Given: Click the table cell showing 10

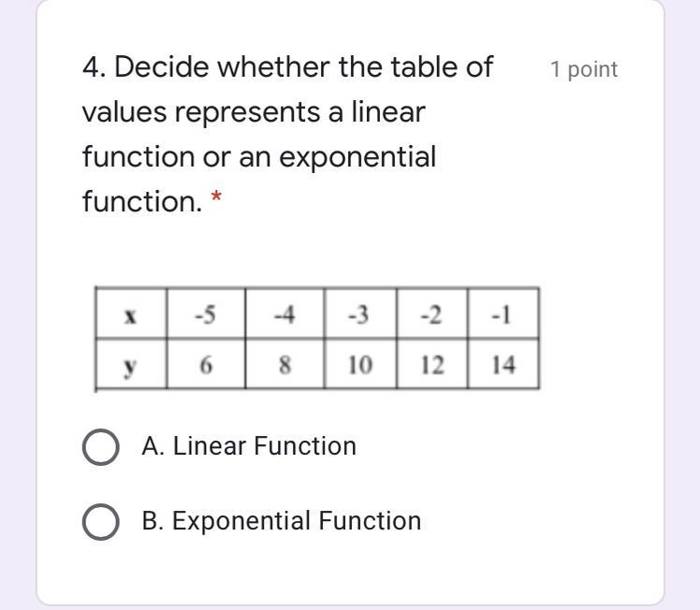Looking at the screenshot, I should coord(359,365).
